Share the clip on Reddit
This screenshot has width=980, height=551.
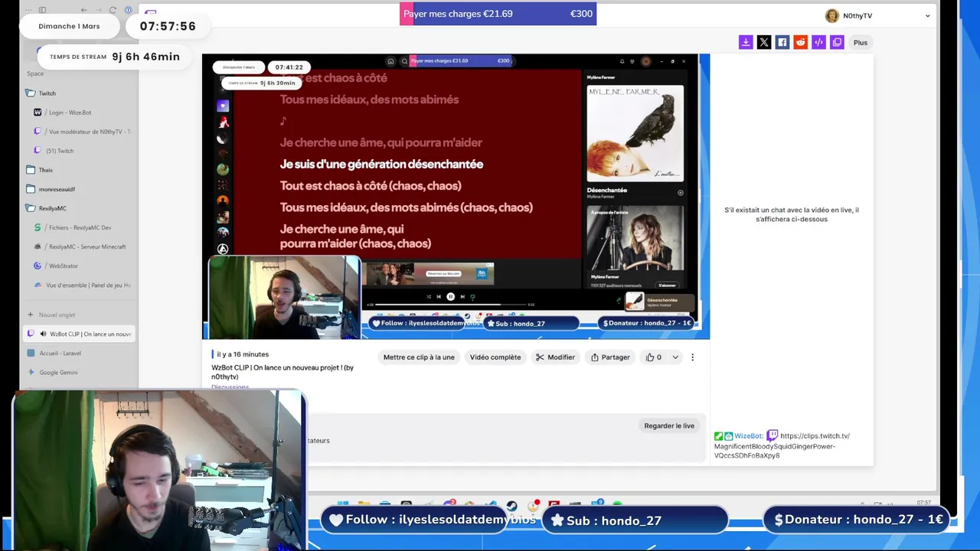coord(800,42)
